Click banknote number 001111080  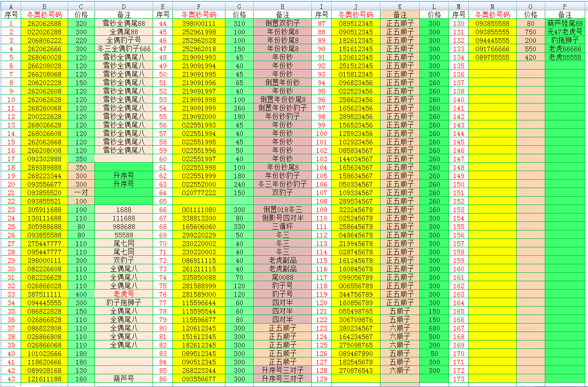point(199,210)
